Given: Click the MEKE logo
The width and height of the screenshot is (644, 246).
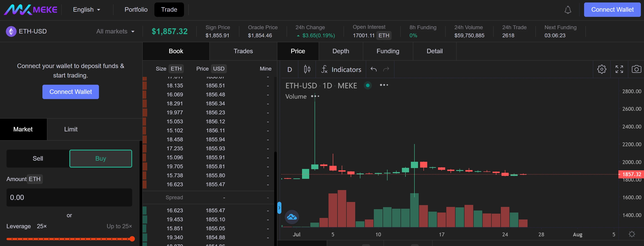Looking at the screenshot, I should [x=31, y=10].
